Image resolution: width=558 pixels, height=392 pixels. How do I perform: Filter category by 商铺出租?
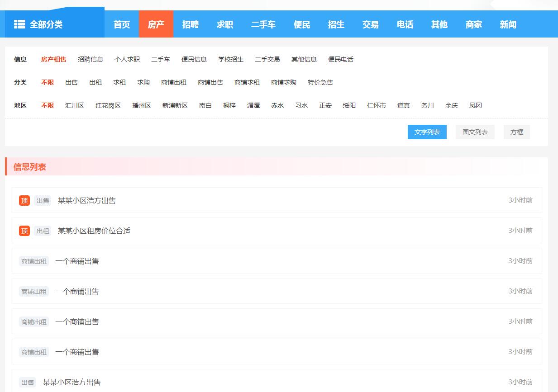[x=174, y=82]
